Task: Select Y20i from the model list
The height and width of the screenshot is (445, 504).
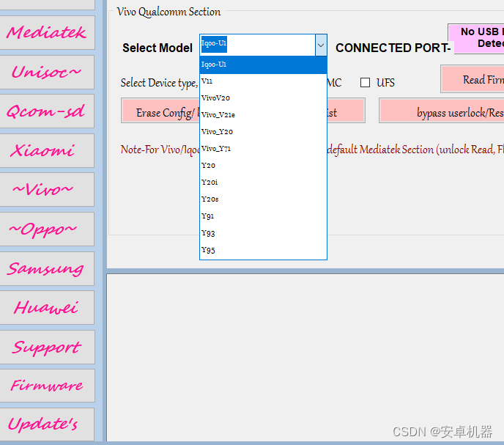Action: click(263, 183)
